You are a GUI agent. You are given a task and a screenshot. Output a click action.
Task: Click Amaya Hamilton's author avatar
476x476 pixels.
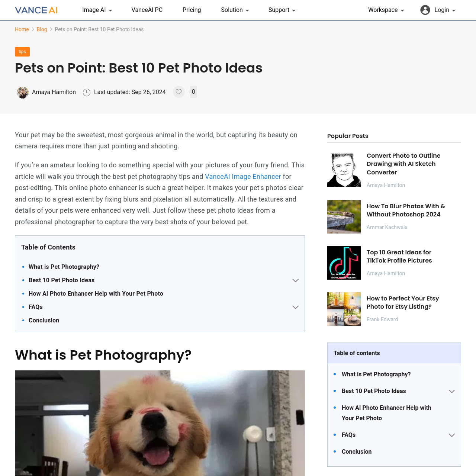click(x=23, y=92)
